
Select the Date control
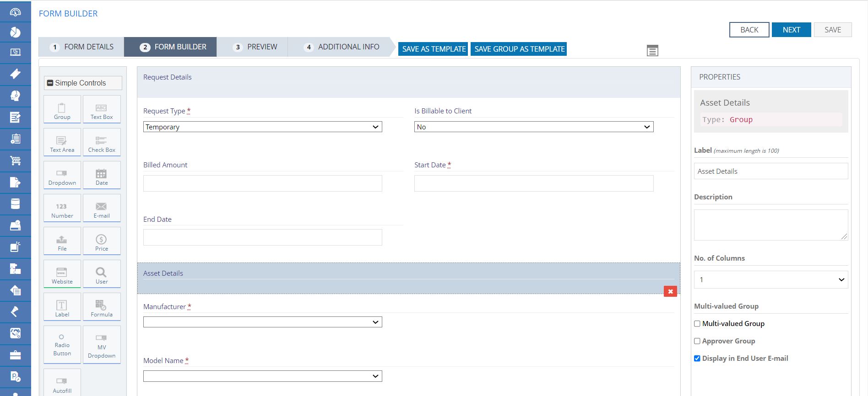point(102,175)
